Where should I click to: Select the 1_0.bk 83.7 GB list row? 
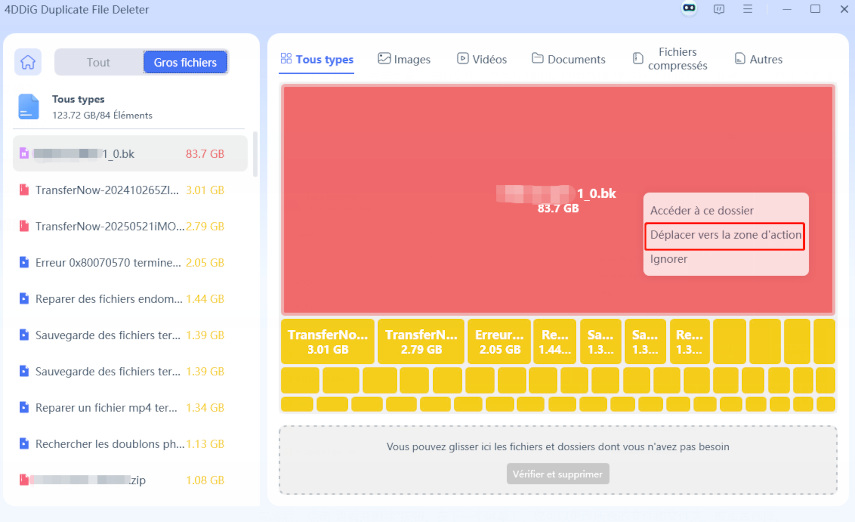[130, 154]
